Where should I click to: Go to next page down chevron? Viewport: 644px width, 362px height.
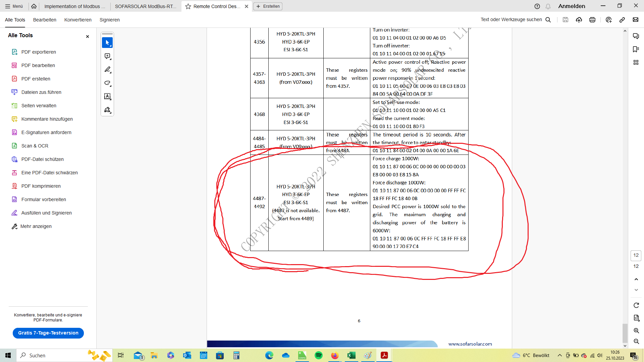[x=636, y=290]
